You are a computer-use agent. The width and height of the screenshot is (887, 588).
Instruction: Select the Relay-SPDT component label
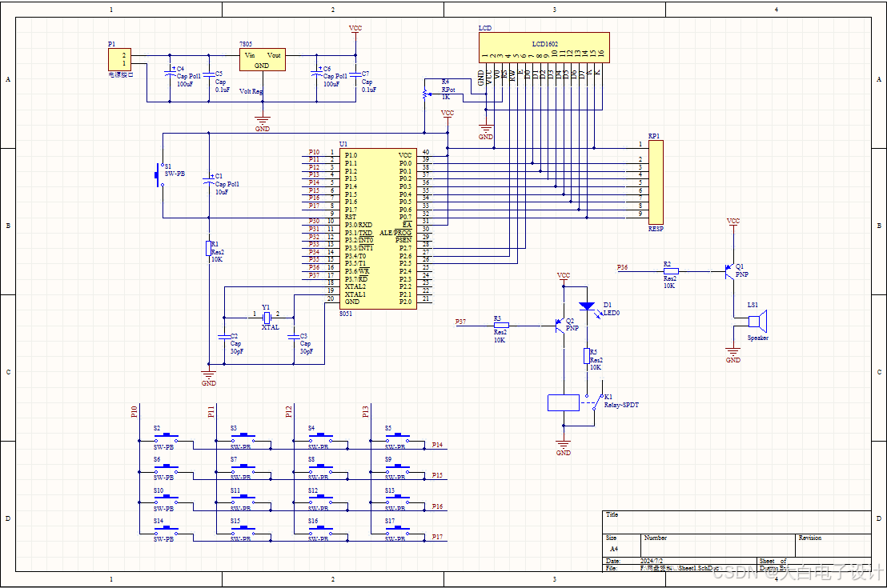coord(621,405)
